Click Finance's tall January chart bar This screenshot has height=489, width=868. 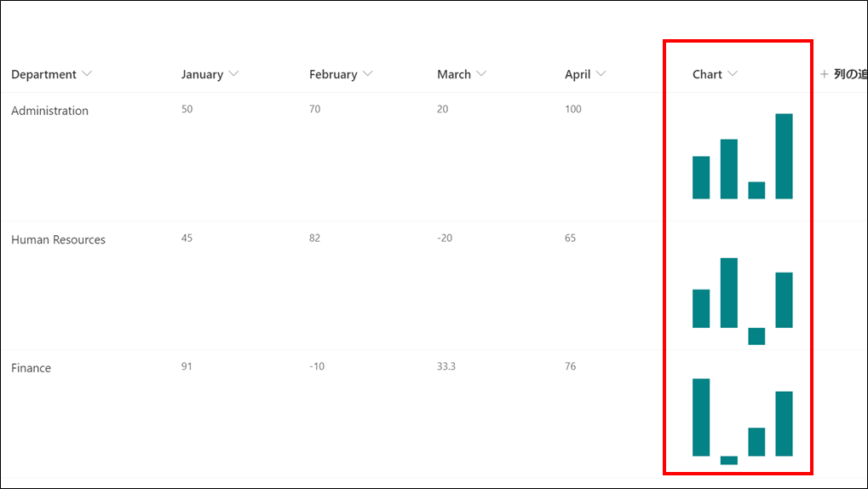(701, 417)
